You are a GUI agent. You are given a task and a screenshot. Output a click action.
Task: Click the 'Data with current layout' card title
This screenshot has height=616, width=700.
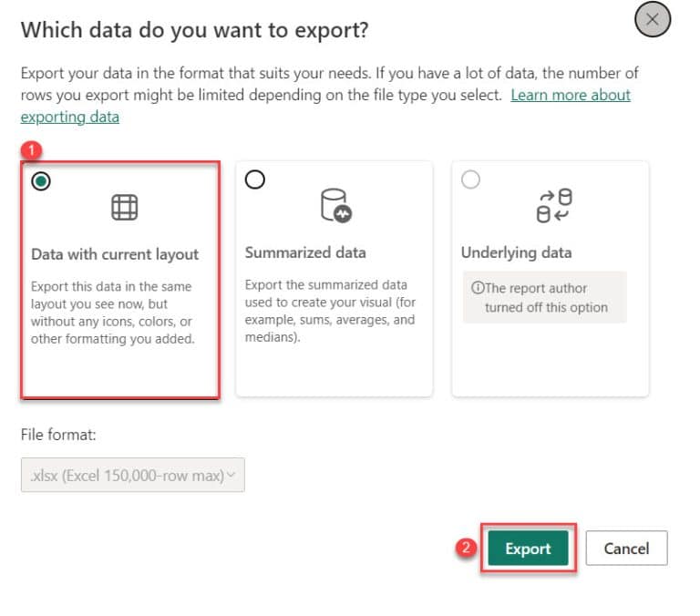[115, 254]
